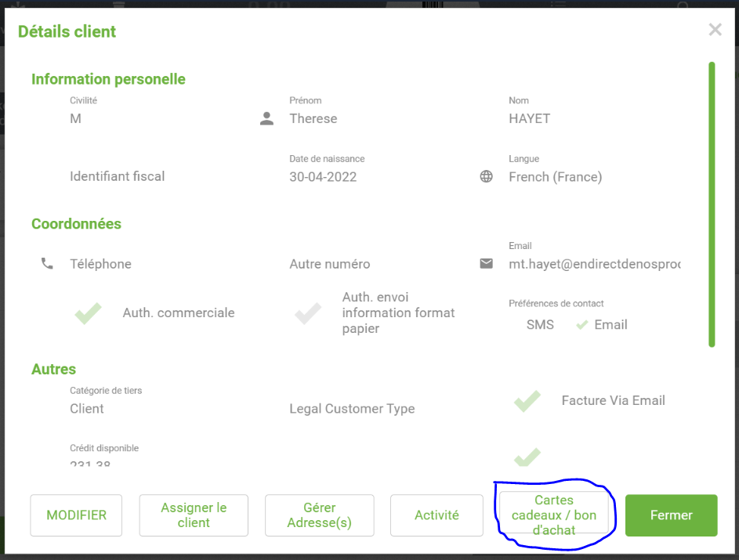Open the Civilité field showing M
Image resolution: width=739 pixels, height=560 pixels.
coord(75,119)
